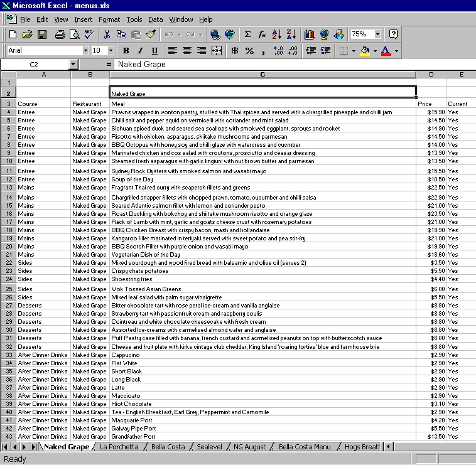Apply the yellow Fill Color bucket

click(x=365, y=51)
